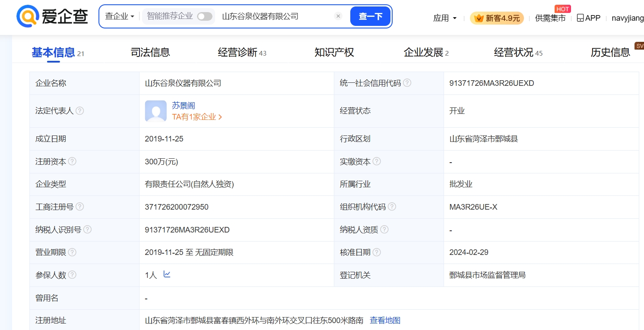The height and width of the screenshot is (330, 644).
Task: Click the 新客4.9元 promotion badge
Action: pos(497,18)
